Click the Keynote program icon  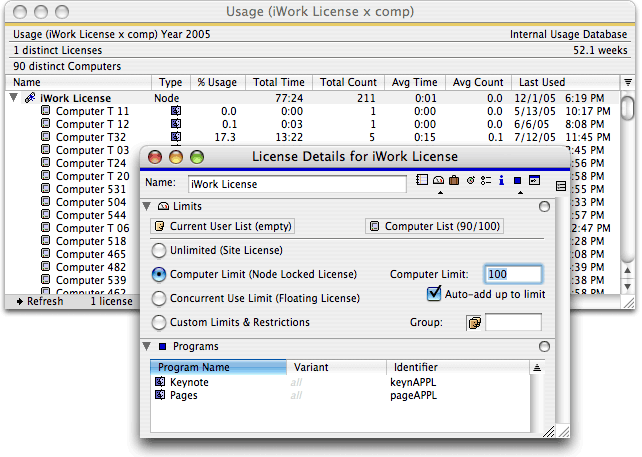coord(160,382)
